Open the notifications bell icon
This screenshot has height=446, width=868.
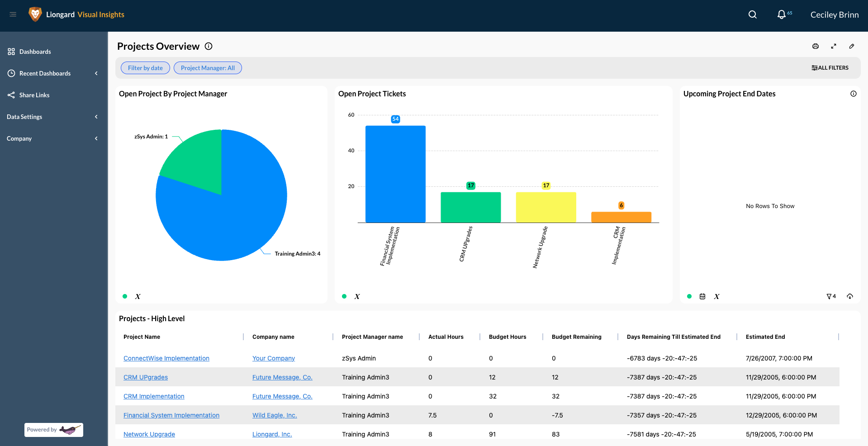click(x=781, y=14)
